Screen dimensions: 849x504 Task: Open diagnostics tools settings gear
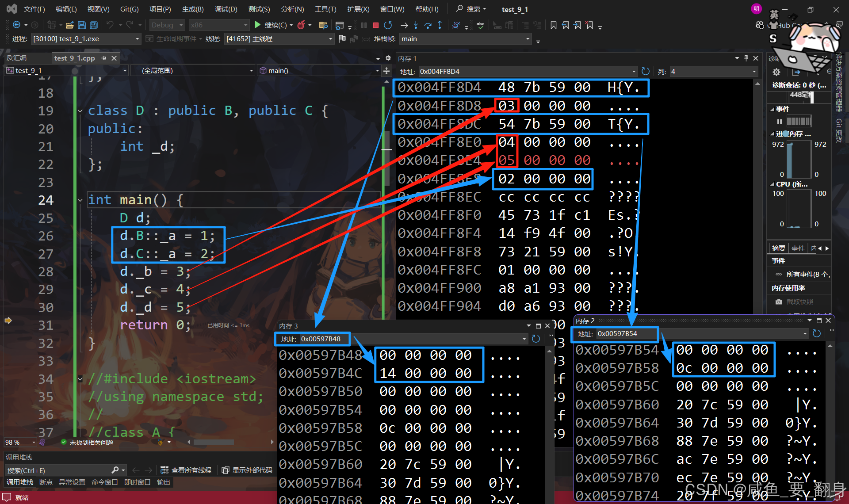(776, 72)
